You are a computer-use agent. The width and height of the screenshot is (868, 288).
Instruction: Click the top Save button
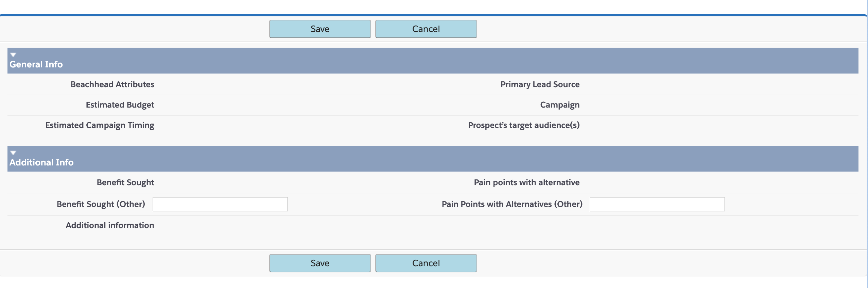coord(319,29)
